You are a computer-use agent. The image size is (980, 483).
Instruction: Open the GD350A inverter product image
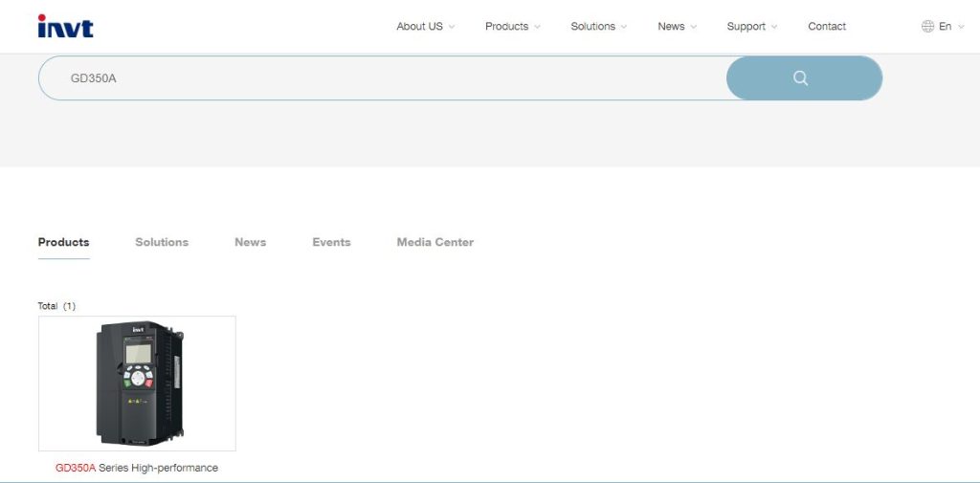137,383
